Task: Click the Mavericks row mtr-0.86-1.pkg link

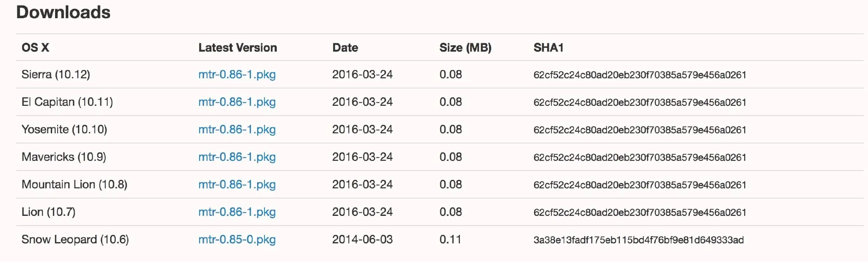Action: (237, 157)
